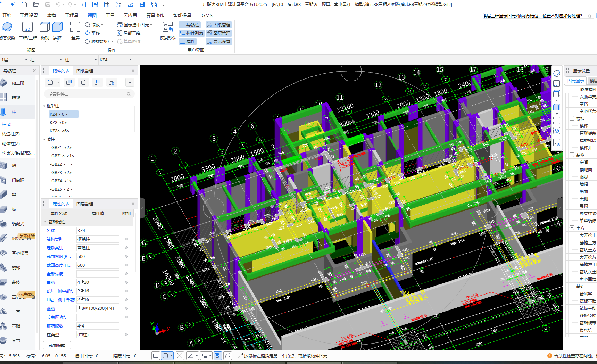
Task: Toggle 附加 circle for 结构类别 row
Action: [126, 239]
